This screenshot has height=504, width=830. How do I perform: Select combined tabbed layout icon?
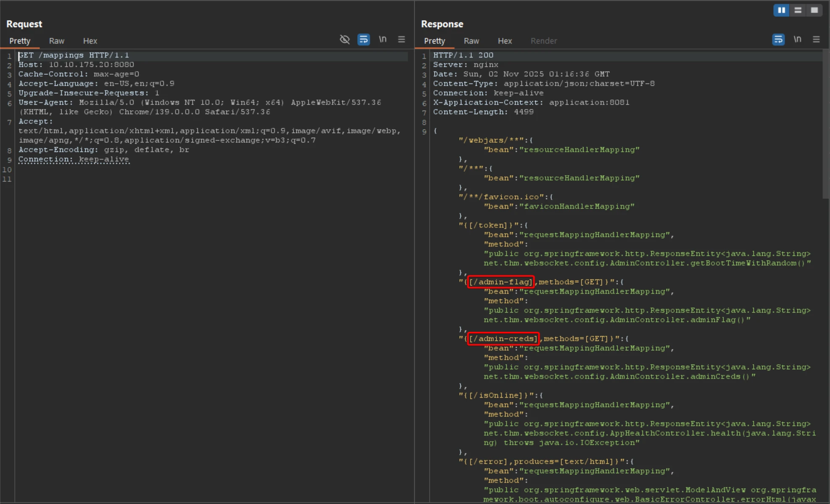coord(814,10)
